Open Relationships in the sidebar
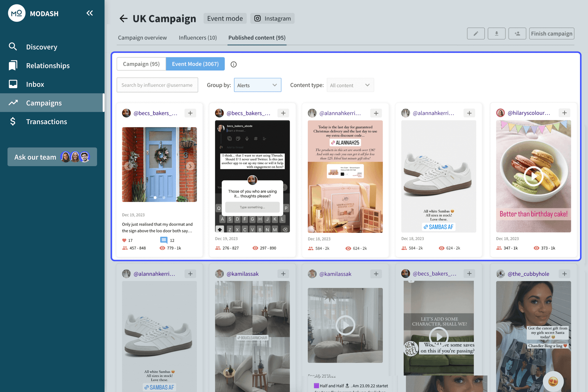Image resolution: width=588 pixels, height=392 pixels. [48, 66]
